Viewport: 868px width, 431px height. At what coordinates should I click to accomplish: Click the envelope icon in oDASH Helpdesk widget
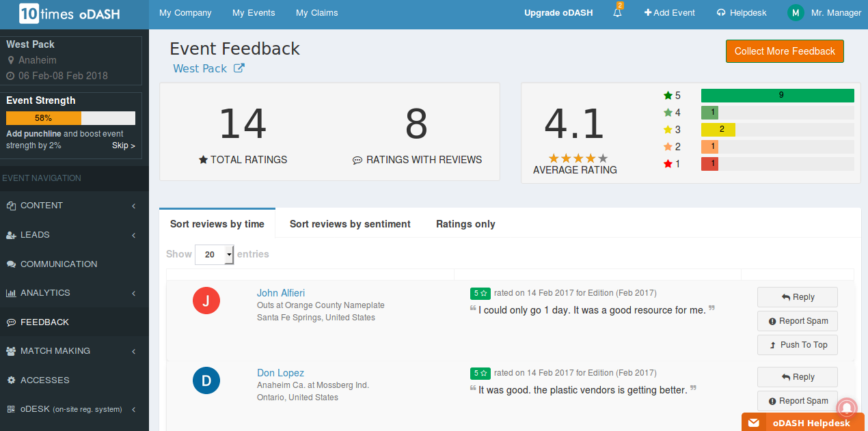click(753, 423)
